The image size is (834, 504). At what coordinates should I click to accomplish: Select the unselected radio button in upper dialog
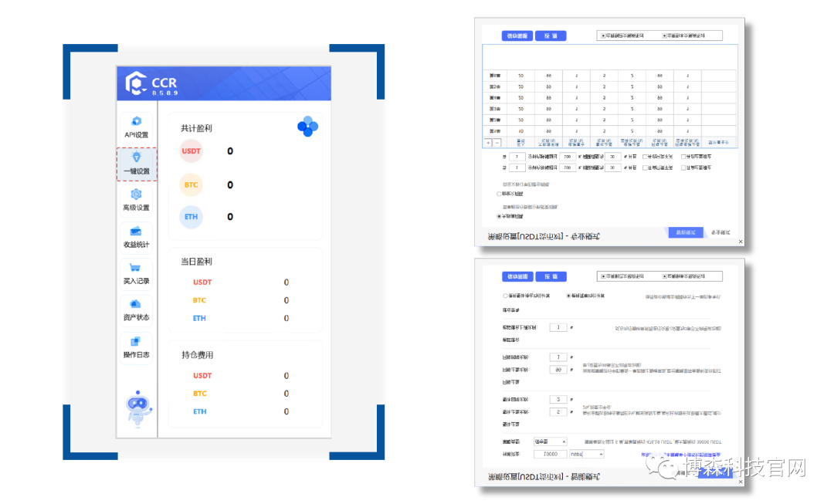click(499, 194)
